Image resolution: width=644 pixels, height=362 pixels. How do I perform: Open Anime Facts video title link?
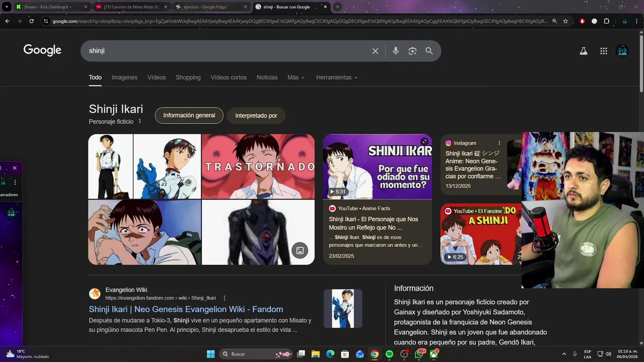373,223
